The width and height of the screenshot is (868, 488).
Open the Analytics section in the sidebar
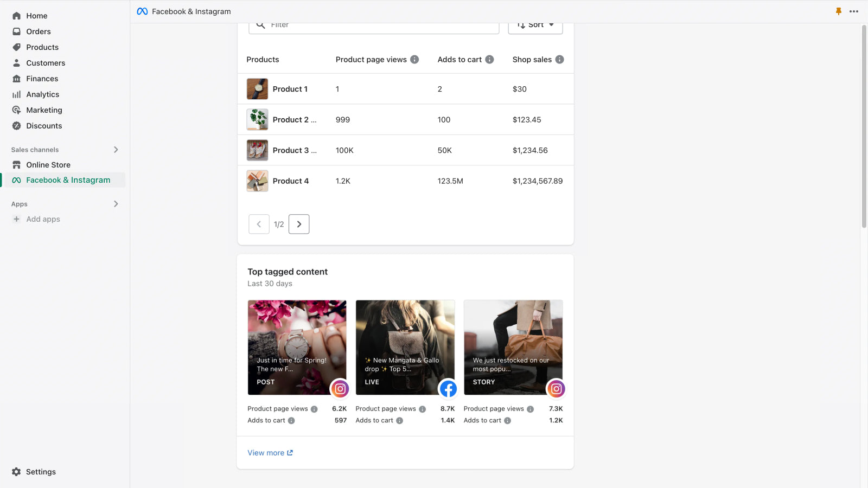pos(43,94)
